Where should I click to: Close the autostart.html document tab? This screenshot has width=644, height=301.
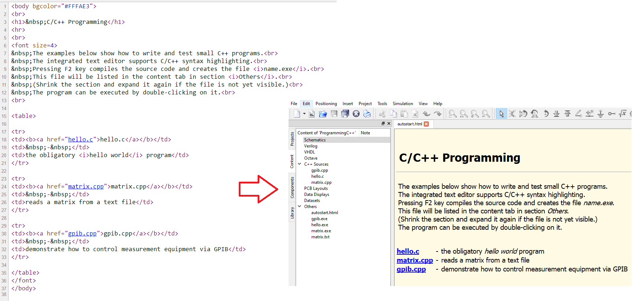tap(426, 124)
